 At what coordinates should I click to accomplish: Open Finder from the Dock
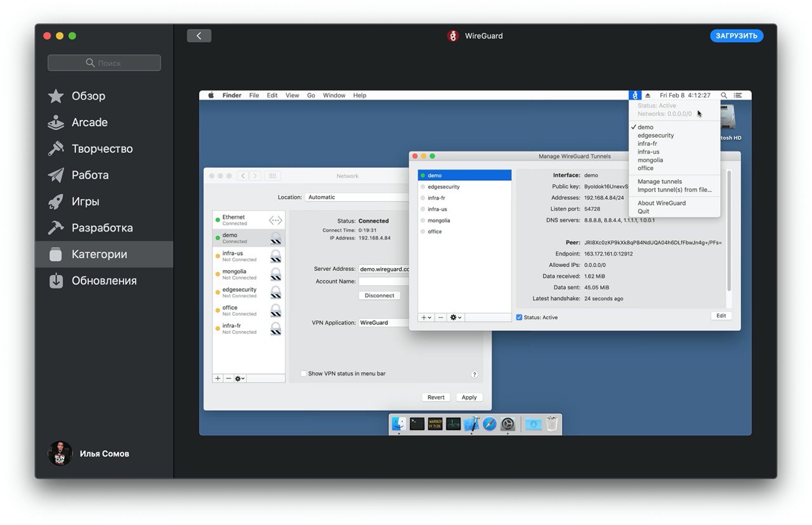click(x=399, y=424)
